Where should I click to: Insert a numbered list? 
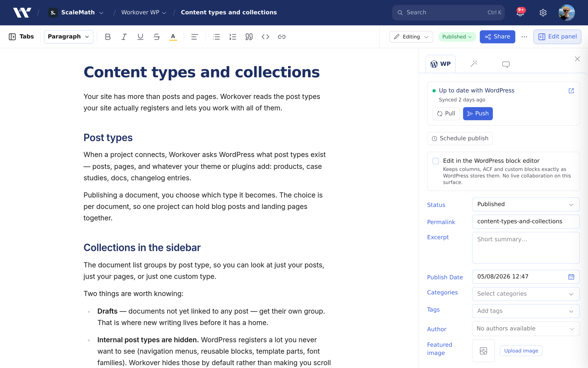(x=232, y=37)
